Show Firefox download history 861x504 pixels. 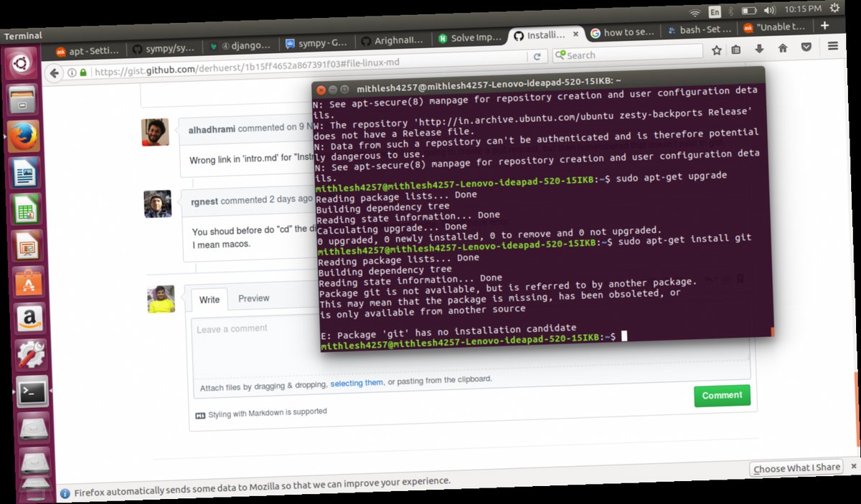click(x=758, y=49)
